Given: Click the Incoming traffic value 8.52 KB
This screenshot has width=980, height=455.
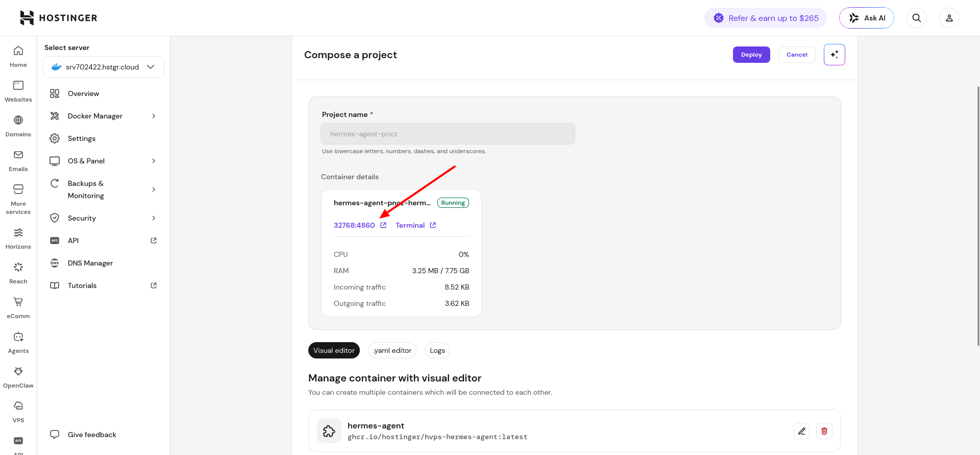Looking at the screenshot, I should (x=457, y=287).
